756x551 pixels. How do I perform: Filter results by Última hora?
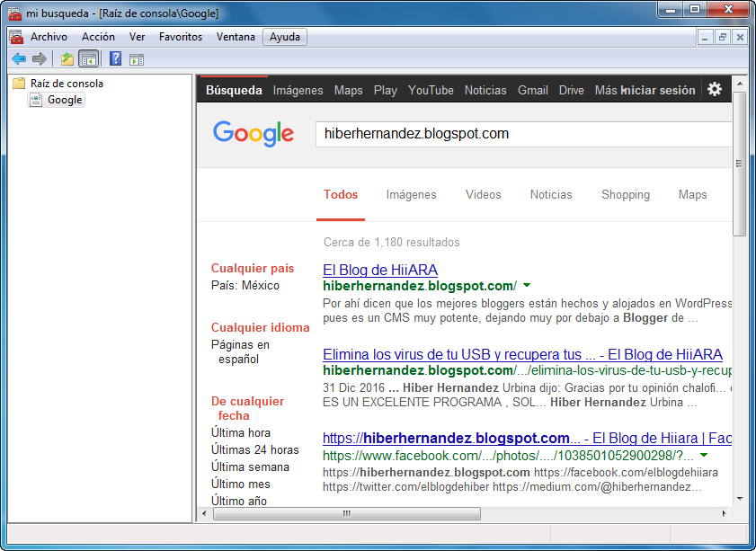pyautogui.click(x=241, y=433)
